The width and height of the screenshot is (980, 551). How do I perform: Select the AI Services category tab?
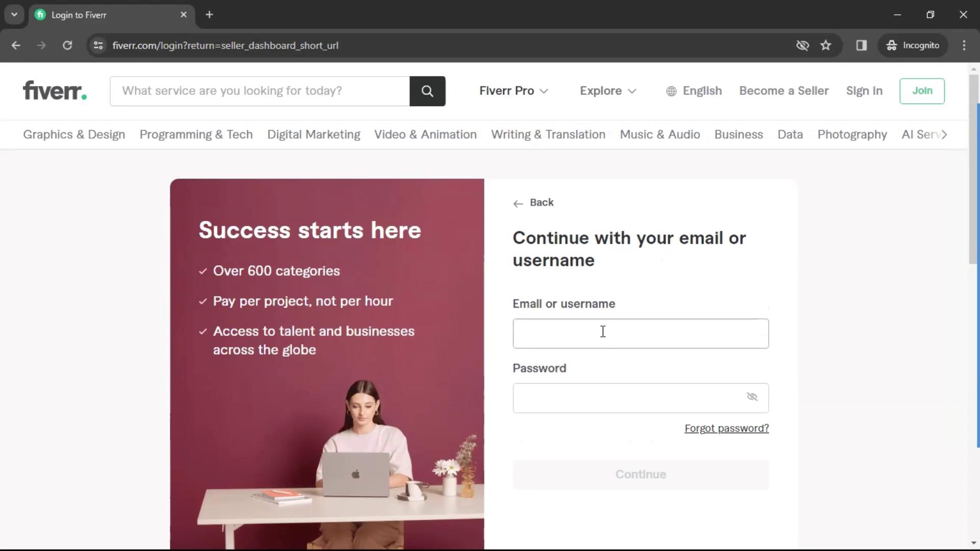925,135
